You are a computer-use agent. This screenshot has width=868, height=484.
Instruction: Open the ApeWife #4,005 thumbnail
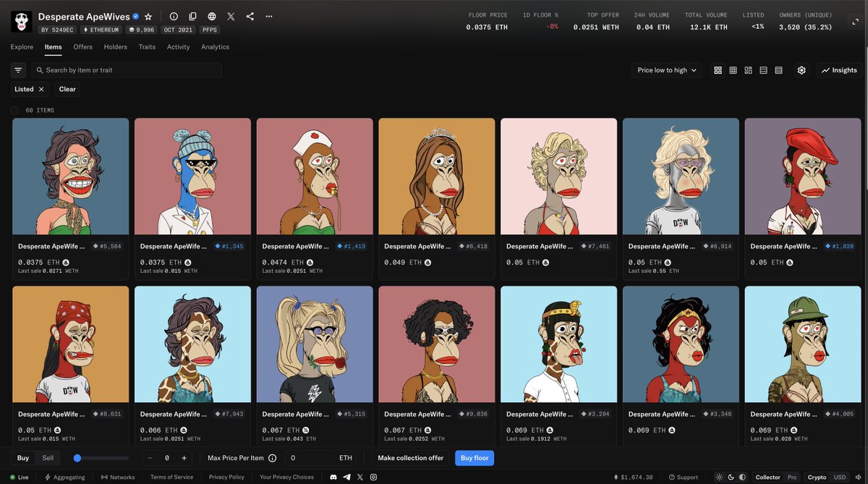pyautogui.click(x=803, y=344)
